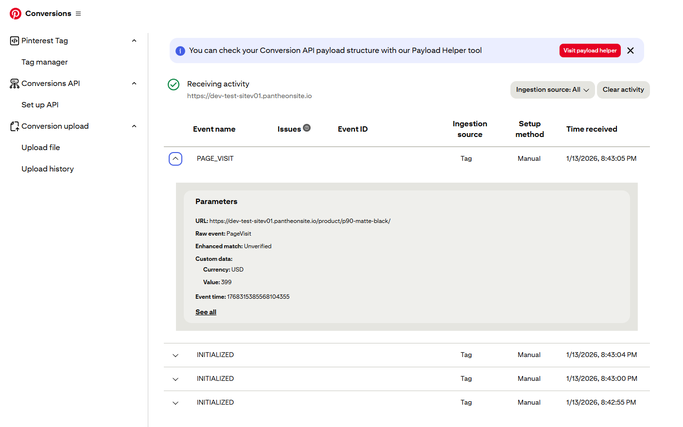The height and width of the screenshot is (427, 683).
Task: Open the hamburger menu next to Conversions
Action: [79, 14]
